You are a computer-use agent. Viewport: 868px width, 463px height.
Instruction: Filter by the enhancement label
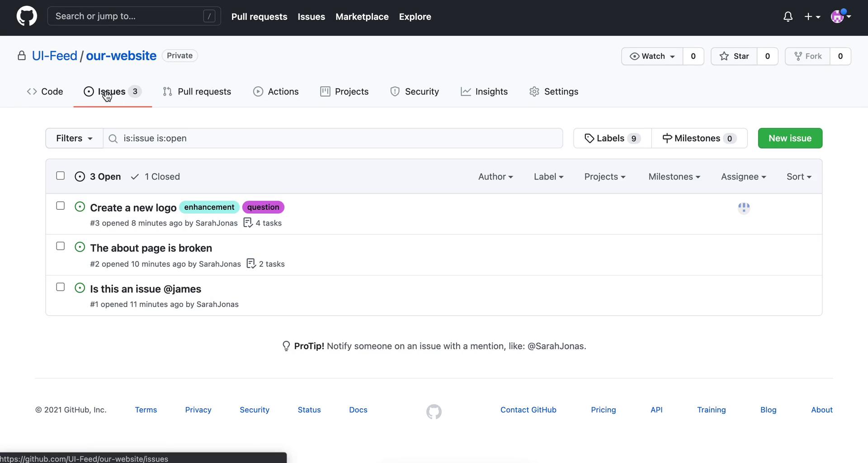tap(209, 207)
